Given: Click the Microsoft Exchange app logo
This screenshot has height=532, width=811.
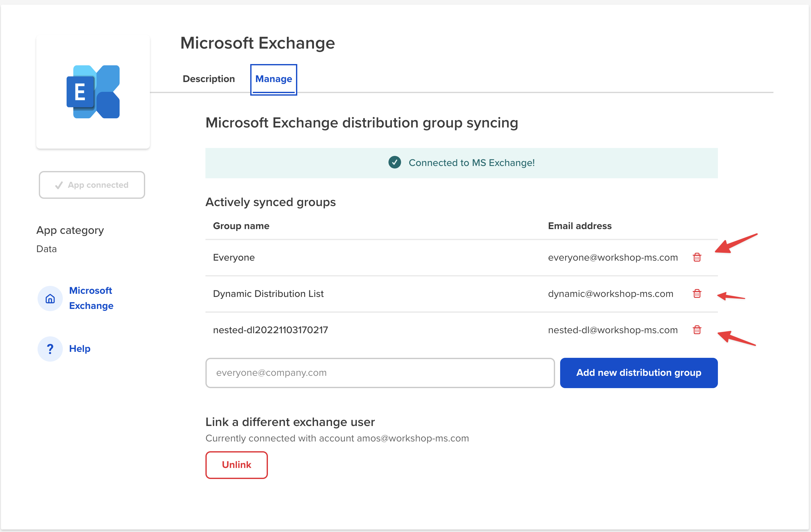Looking at the screenshot, I should click(x=93, y=92).
